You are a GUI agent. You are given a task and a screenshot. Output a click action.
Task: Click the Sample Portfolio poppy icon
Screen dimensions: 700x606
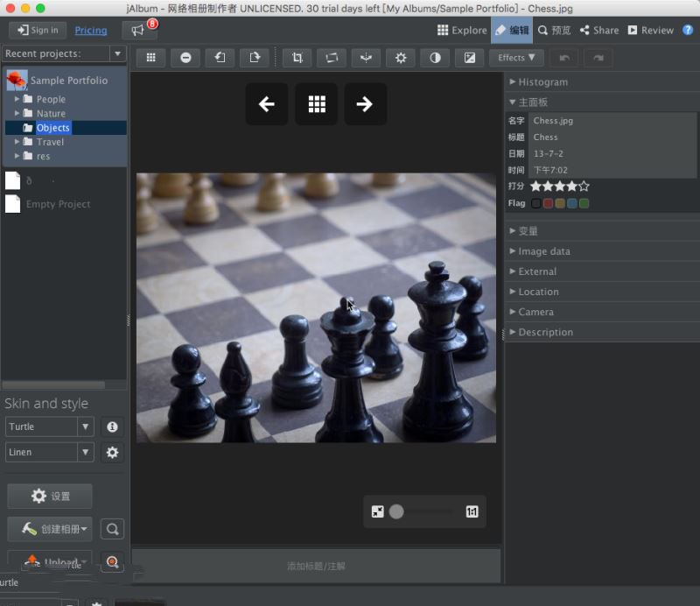point(17,80)
